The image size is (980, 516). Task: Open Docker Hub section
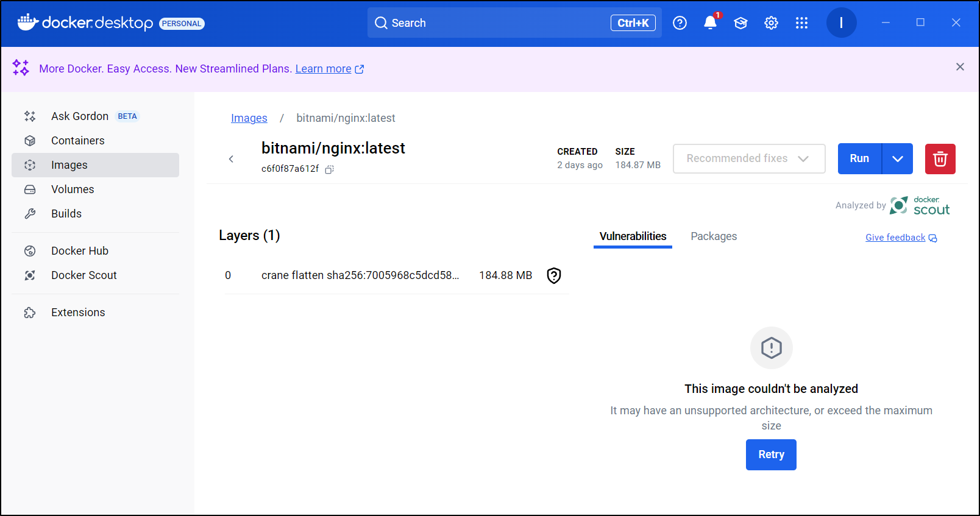coord(95,251)
